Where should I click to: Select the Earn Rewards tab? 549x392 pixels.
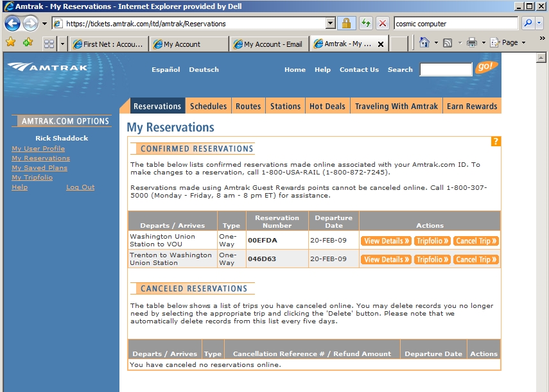pos(472,106)
